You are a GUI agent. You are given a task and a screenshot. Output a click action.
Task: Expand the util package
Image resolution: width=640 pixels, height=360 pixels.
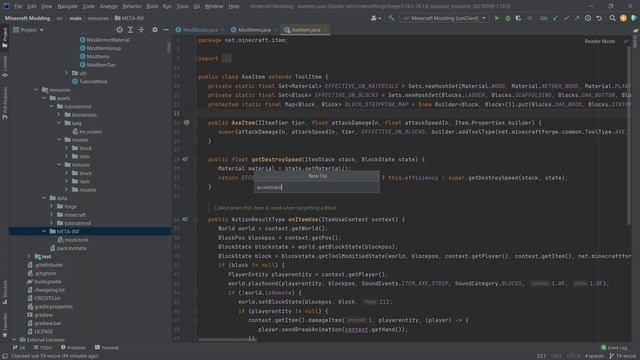point(67,73)
